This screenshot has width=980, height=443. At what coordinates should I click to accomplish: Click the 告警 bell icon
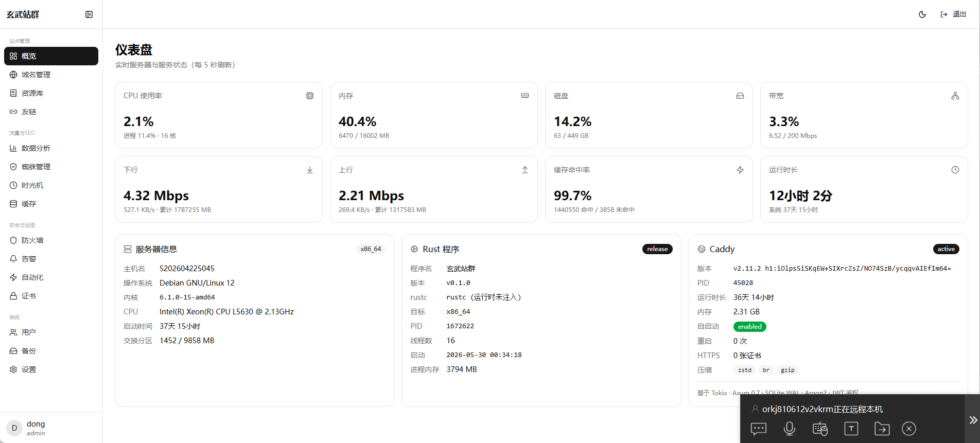13,259
